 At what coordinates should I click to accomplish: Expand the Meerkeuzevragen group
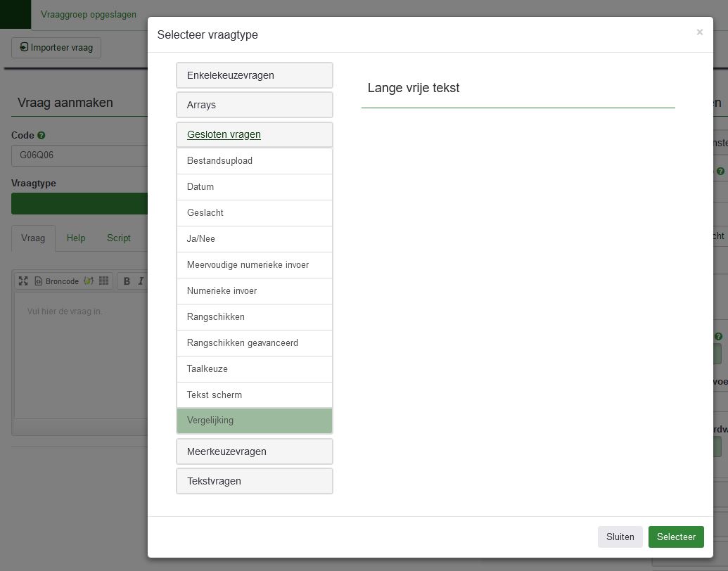(x=254, y=451)
